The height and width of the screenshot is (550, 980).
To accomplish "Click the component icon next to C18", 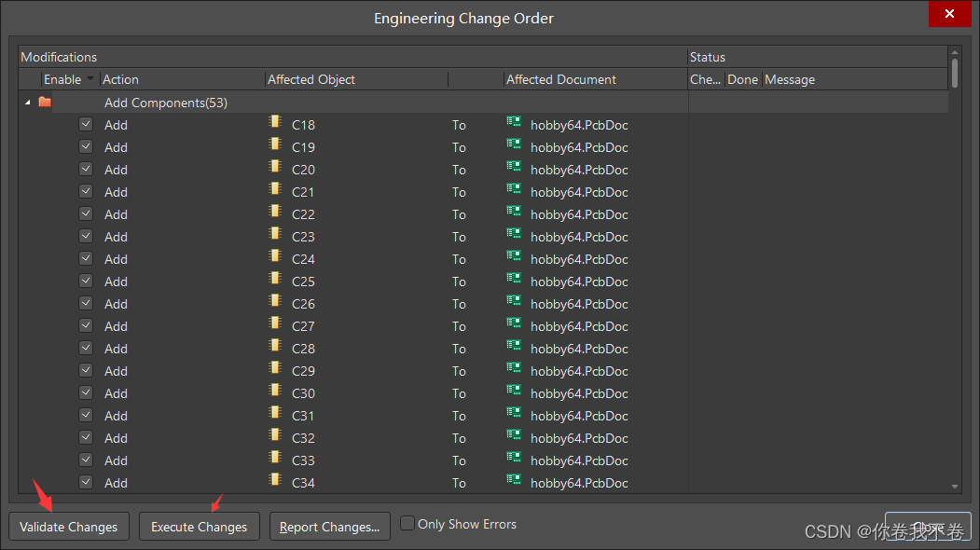I will (x=274, y=122).
